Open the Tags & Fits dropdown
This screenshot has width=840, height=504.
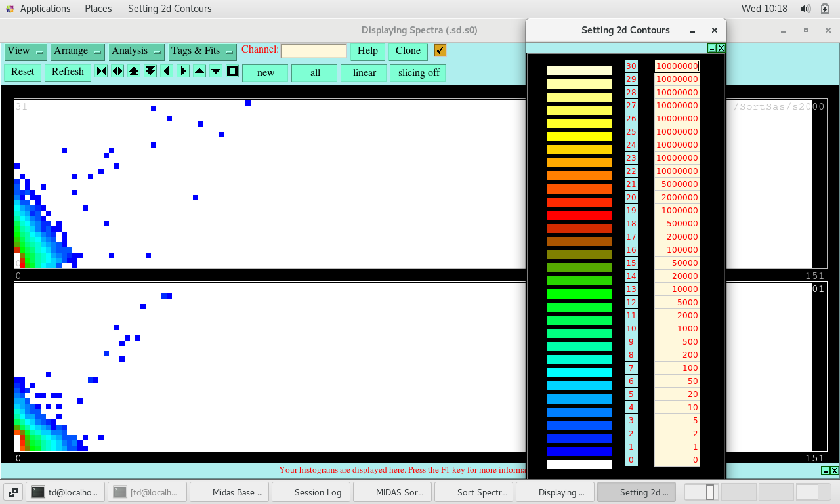pos(202,51)
